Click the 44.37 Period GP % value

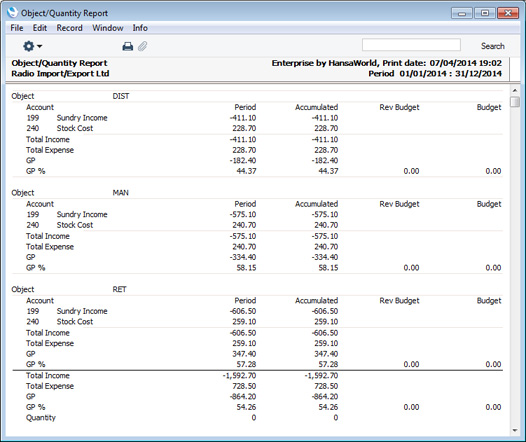(246, 171)
